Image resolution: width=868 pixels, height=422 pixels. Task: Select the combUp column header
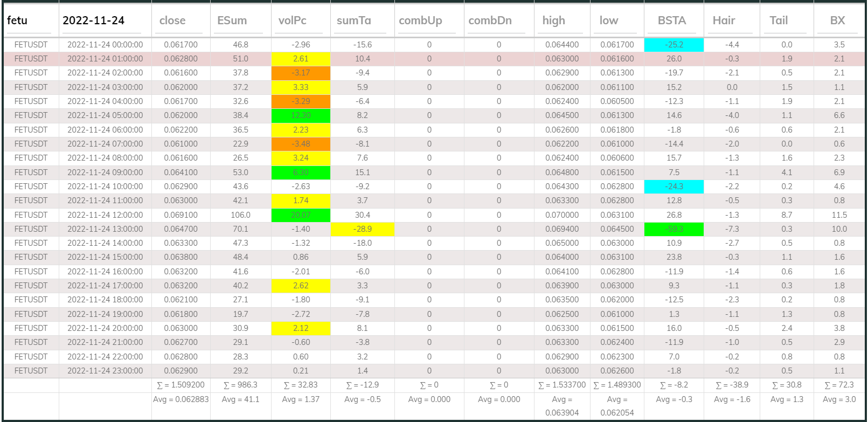[x=421, y=20]
